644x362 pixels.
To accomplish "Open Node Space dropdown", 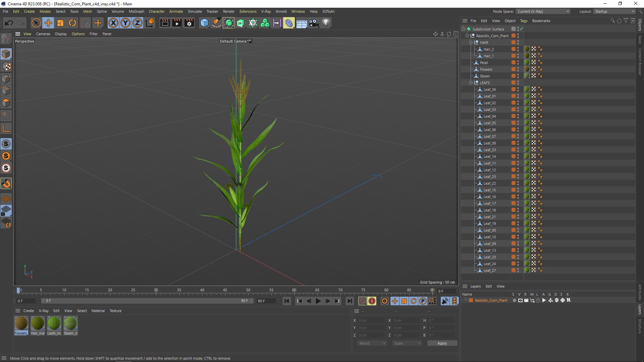I will [543, 11].
